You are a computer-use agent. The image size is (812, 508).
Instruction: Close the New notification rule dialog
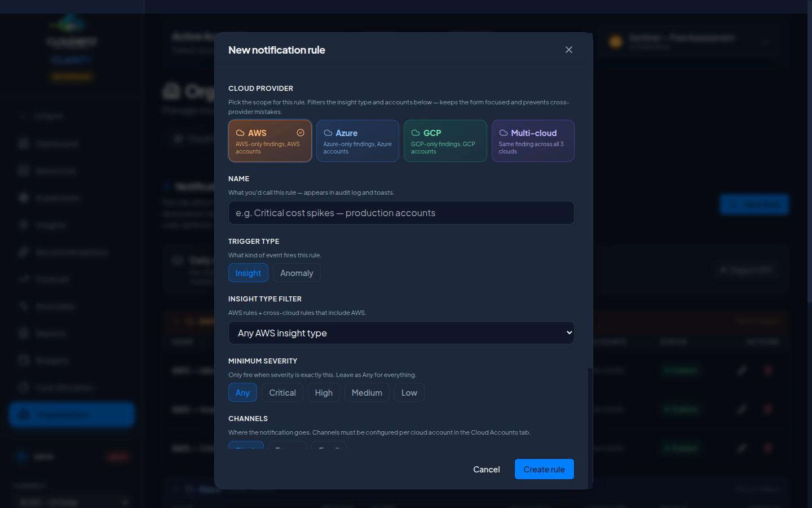point(568,50)
